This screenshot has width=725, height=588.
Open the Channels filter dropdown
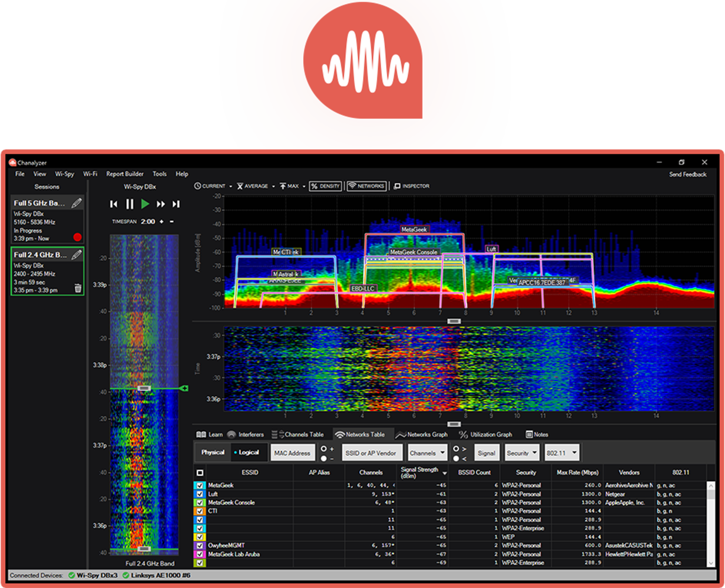(427, 453)
